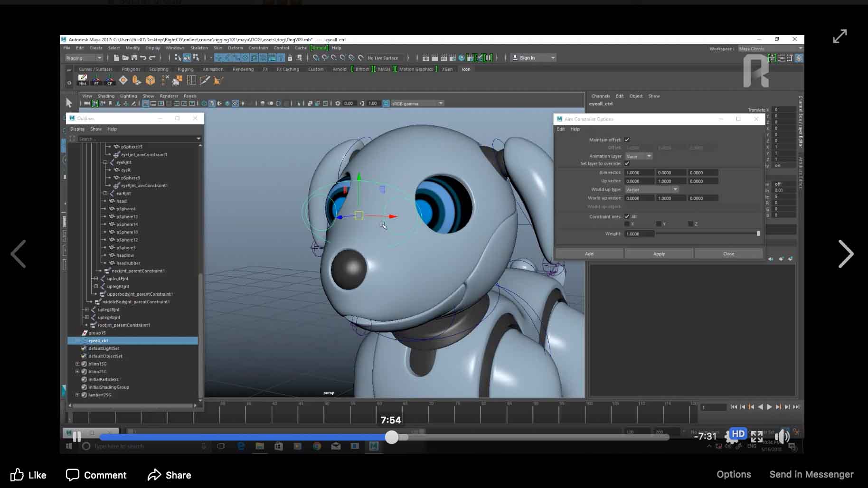The image size is (868, 488).
Task: Switch to the Animation shelf tab
Action: pos(213,69)
